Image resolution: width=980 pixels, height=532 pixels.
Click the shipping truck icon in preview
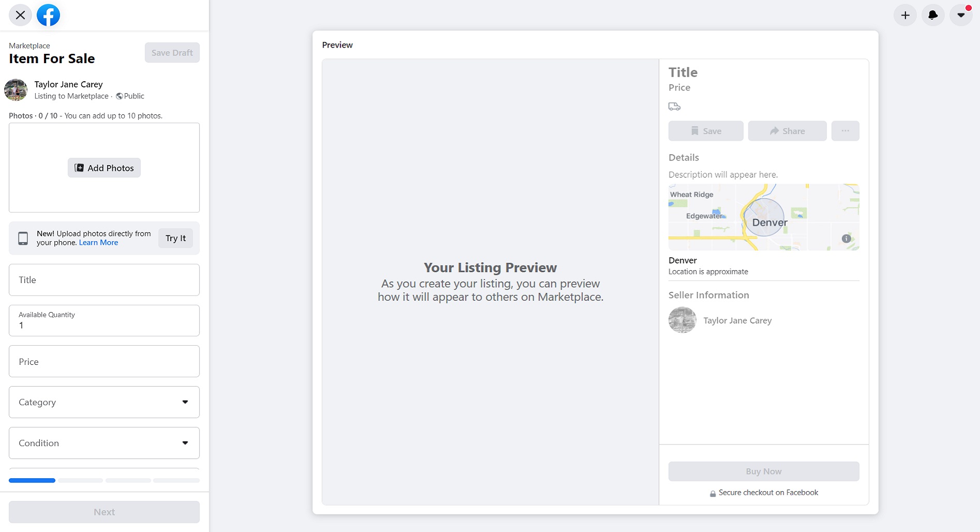(x=674, y=107)
